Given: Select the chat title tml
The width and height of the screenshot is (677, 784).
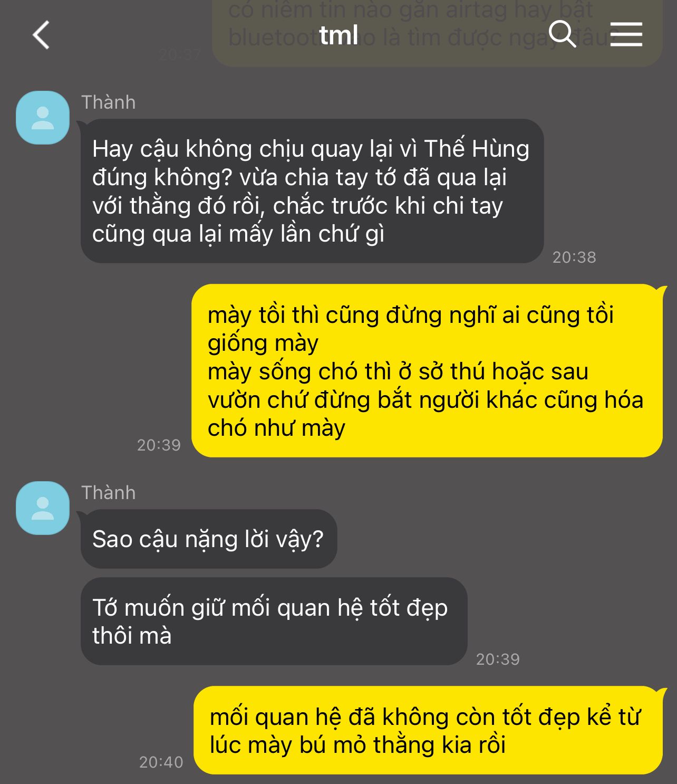Looking at the screenshot, I should click(x=338, y=35).
